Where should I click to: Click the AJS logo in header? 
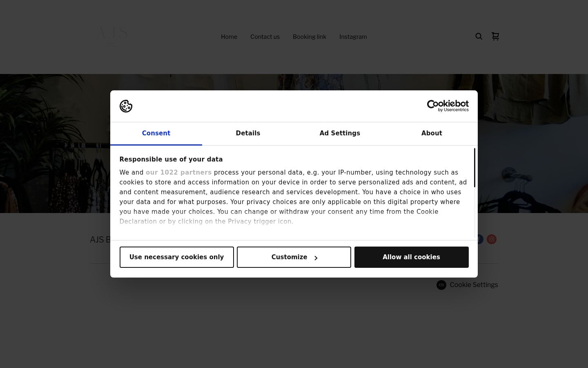[112, 36]
